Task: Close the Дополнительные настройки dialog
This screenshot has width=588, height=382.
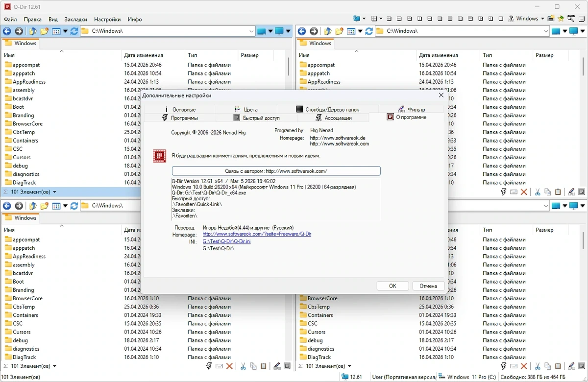Action: point(441,95)
